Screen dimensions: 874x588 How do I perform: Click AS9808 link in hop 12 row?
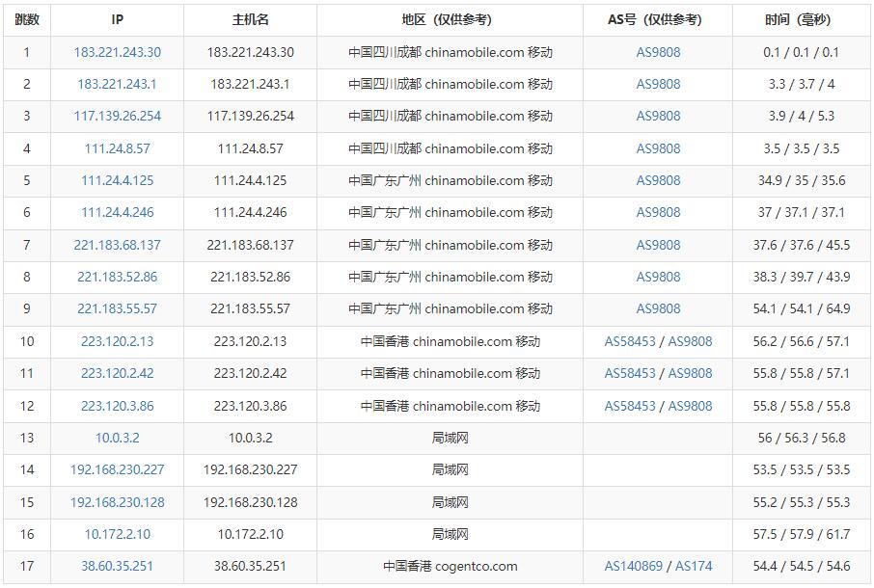click(x=690, y=406)
